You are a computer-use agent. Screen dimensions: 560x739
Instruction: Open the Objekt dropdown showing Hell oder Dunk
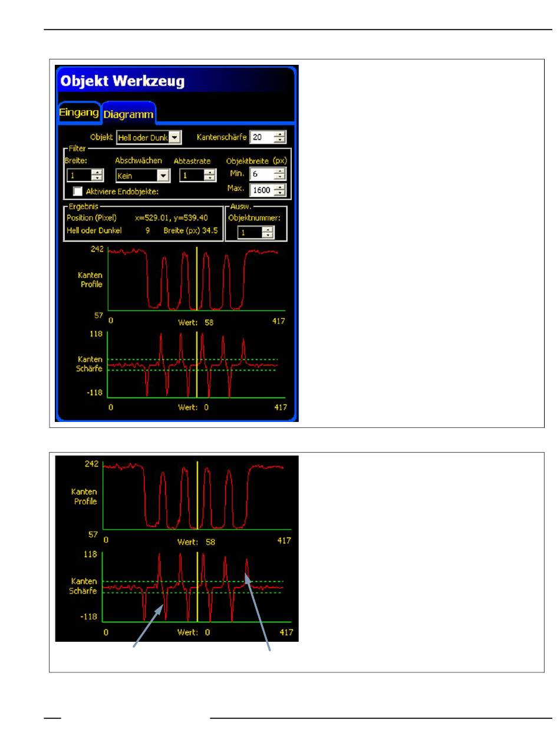(x=149, y=137)
